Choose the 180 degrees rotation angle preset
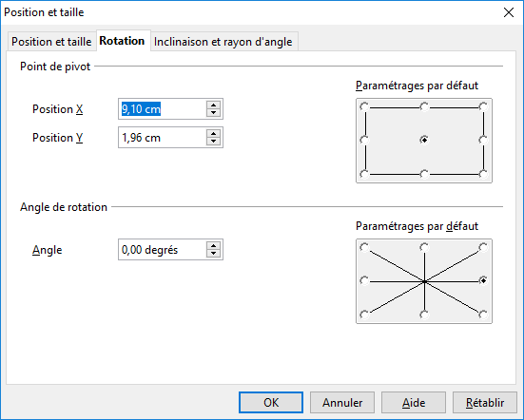Viewport: 524px width, 420px height. [364, 280]
